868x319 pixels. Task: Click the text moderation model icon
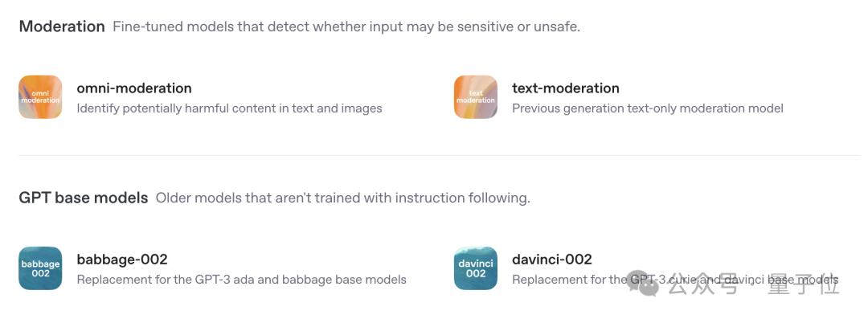point(476,97)
